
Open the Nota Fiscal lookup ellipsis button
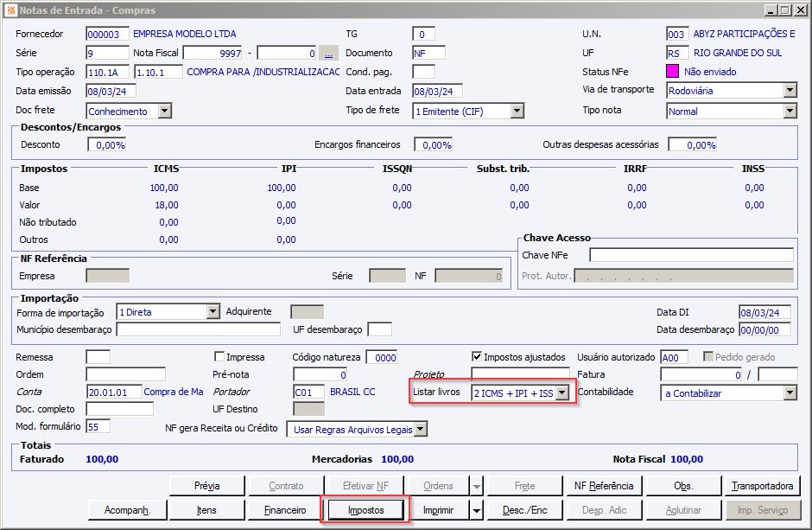coord(328,53)
